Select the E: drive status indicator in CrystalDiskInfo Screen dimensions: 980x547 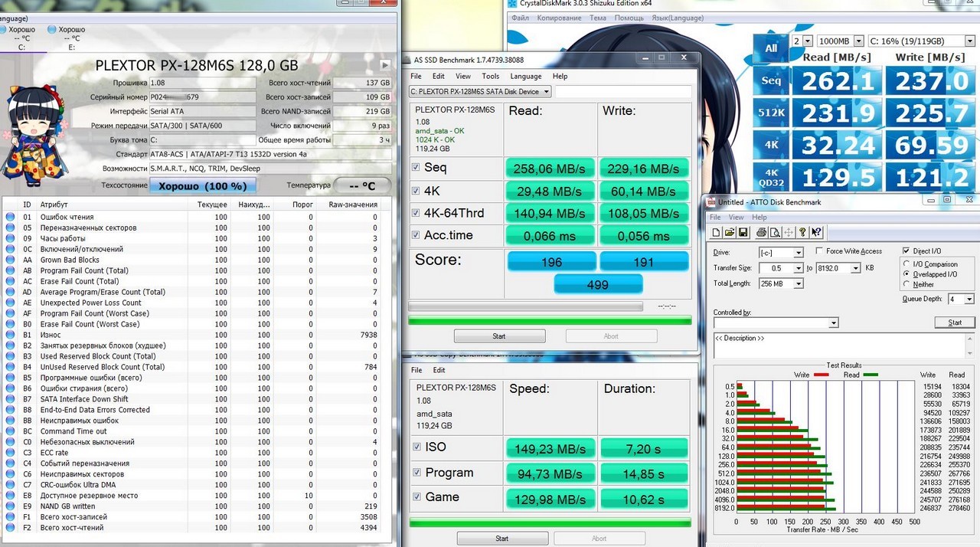pyautogui.click(x=67, y=38)
